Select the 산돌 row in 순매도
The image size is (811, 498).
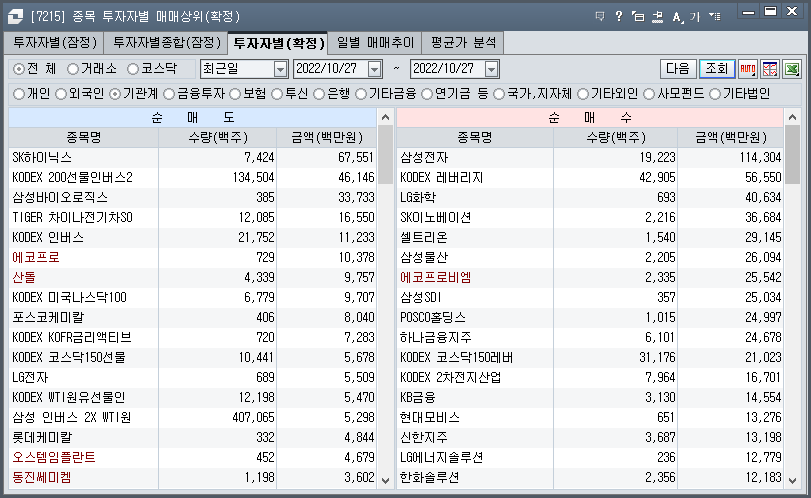click(192, 277)
